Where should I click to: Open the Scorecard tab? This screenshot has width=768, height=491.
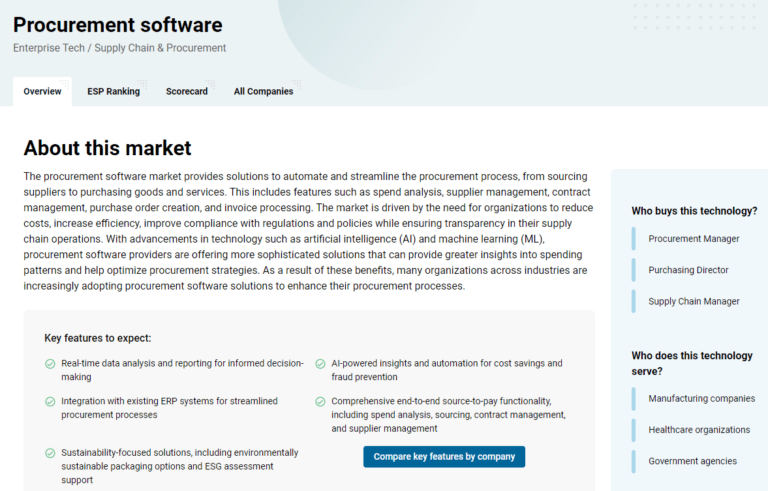click(187, 92)
